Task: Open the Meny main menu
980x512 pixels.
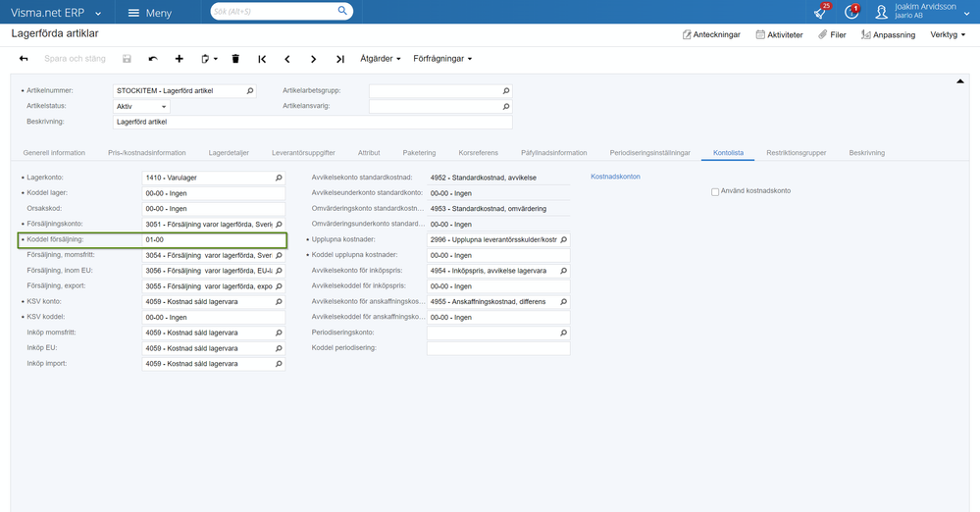Action: tap(149, 13)
